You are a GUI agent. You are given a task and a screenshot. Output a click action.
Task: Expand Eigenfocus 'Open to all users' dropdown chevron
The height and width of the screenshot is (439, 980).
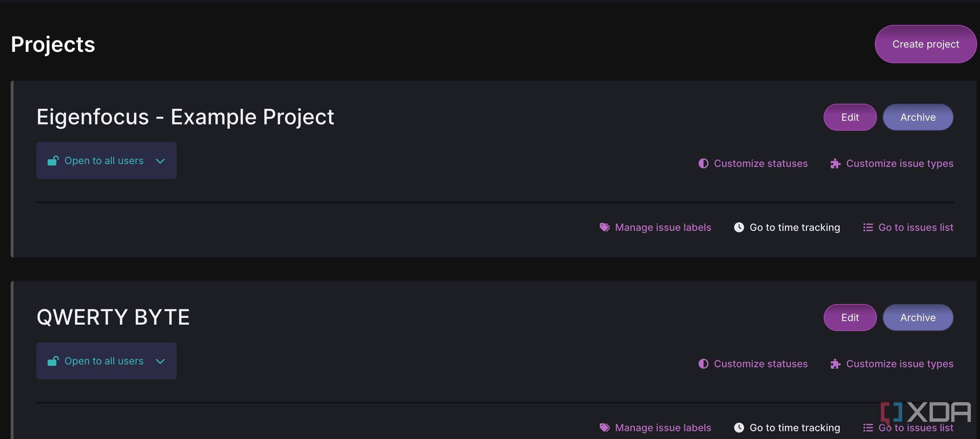click(x=160, y=161)
